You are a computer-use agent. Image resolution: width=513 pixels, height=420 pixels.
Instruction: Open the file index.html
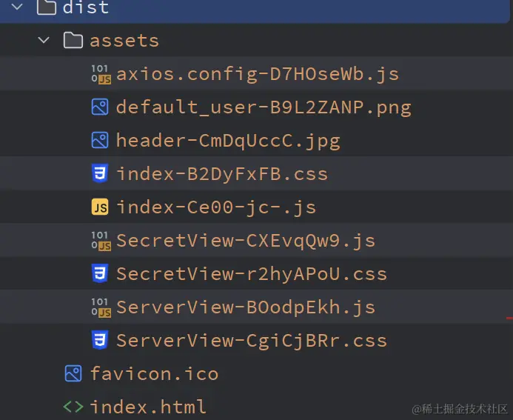coord(148,407)
